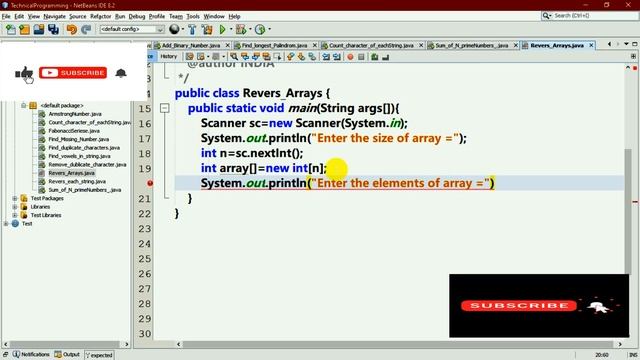Collapse the main method code fold
640x360 pixels.
(164, 108)
